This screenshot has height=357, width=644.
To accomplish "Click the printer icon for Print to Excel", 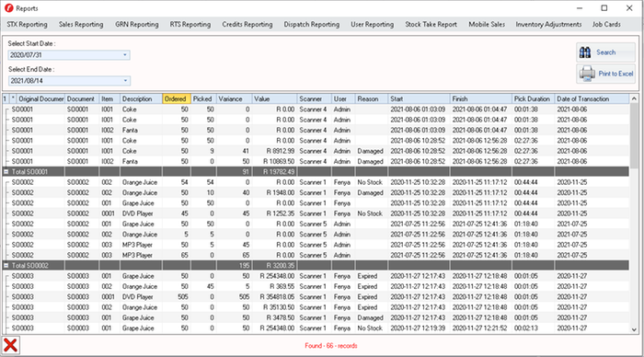I will click(x=587, y=74).
